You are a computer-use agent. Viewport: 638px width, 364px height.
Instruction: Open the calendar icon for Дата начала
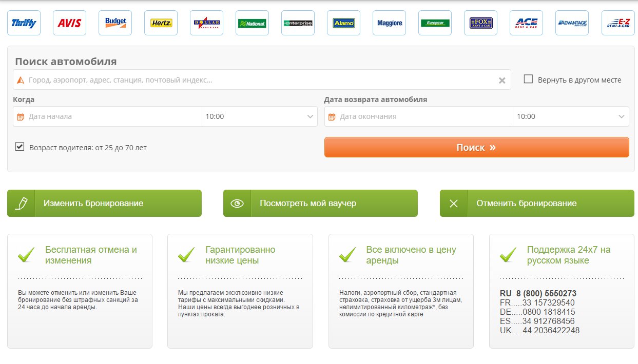(21, 117)
